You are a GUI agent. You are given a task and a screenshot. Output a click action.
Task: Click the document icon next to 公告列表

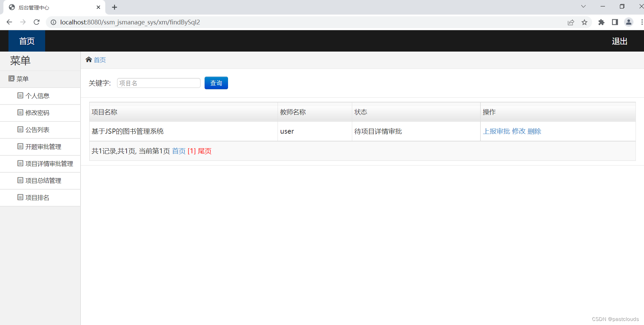pyautogui.click(x=20, y=129)
